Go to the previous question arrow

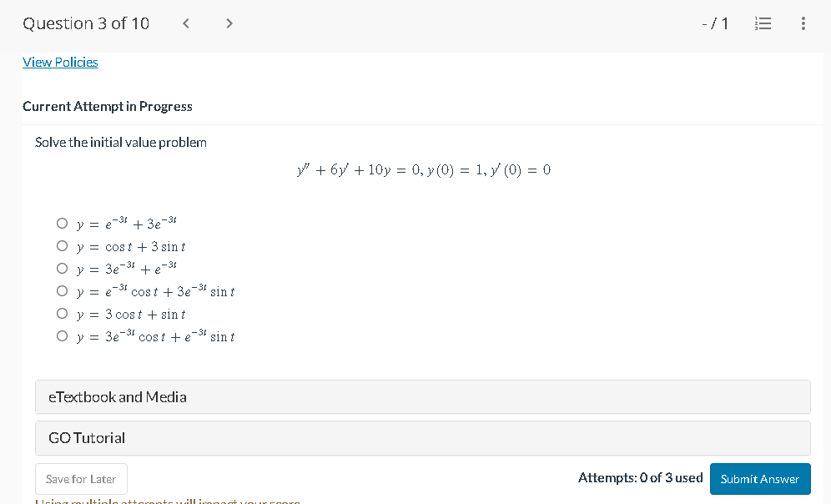185,23
